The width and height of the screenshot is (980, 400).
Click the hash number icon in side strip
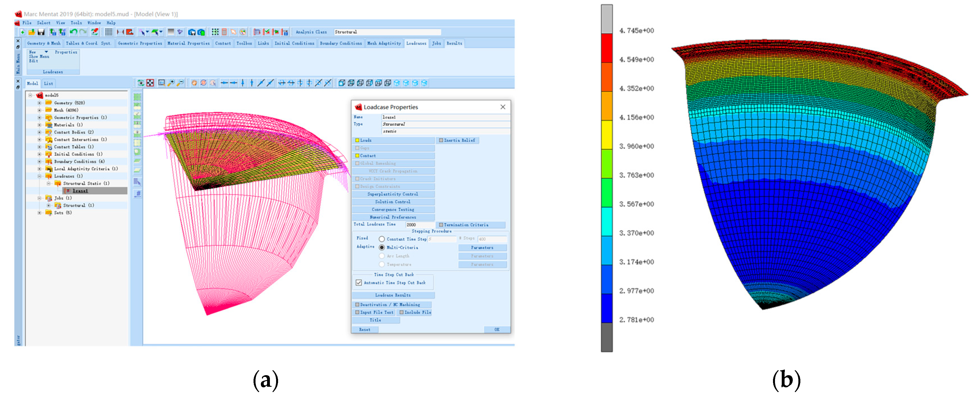(x=138, y=194)
